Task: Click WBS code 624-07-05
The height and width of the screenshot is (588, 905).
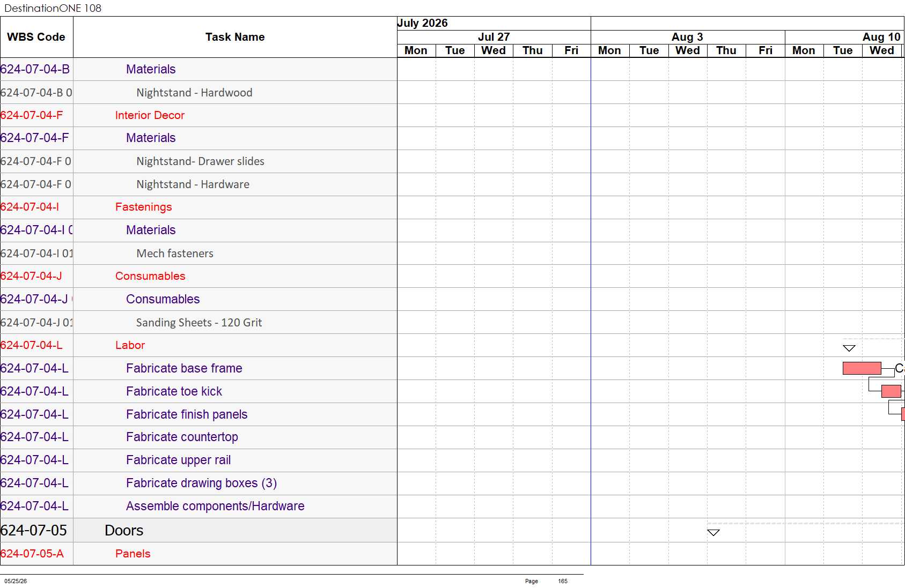Action: (x=34, y=530)
